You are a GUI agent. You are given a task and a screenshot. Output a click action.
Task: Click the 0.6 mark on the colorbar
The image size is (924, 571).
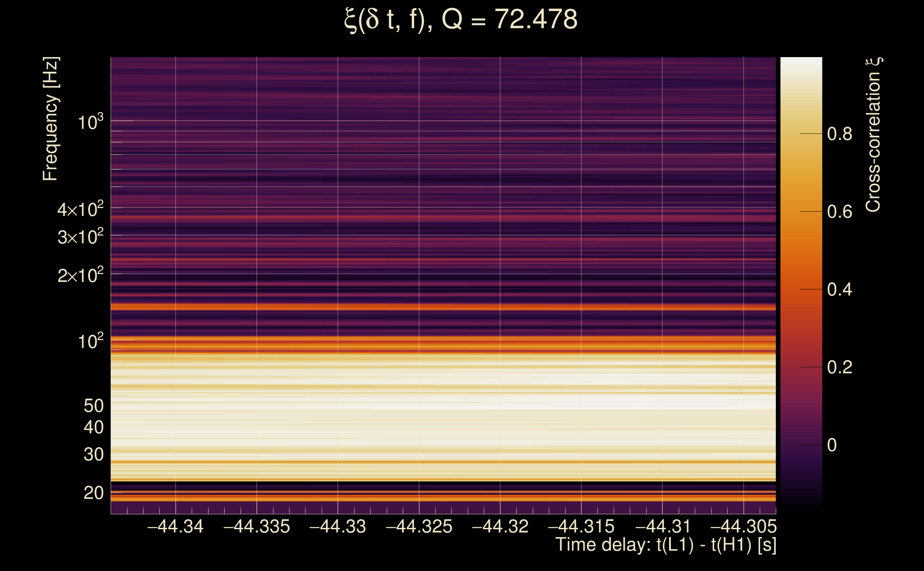839,212
